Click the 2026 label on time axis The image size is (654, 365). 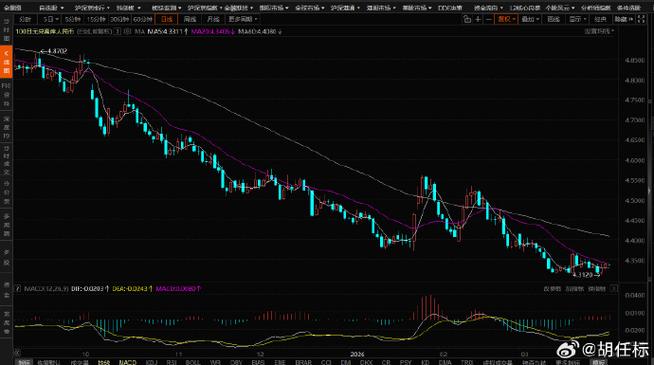pos(357,354)
